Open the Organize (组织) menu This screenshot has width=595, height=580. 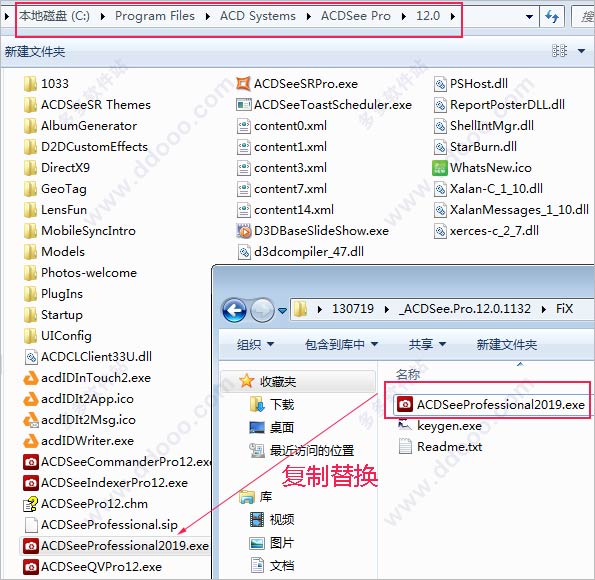(255, 345)
